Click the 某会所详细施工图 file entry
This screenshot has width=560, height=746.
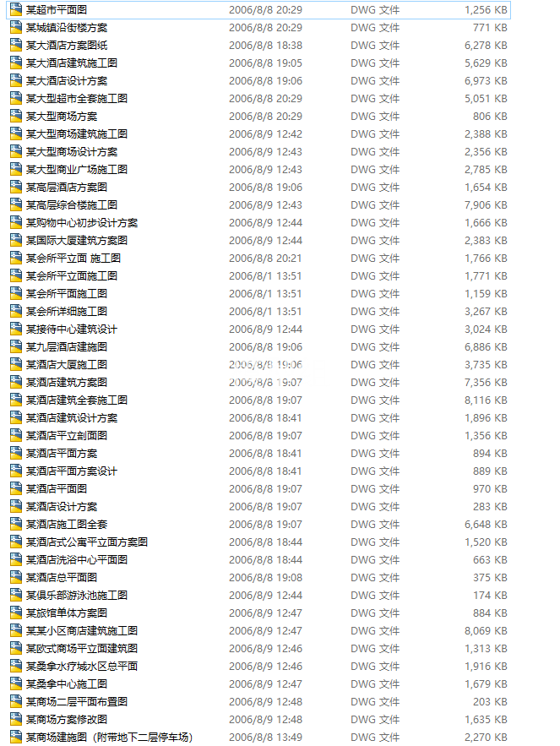[67, 311]
